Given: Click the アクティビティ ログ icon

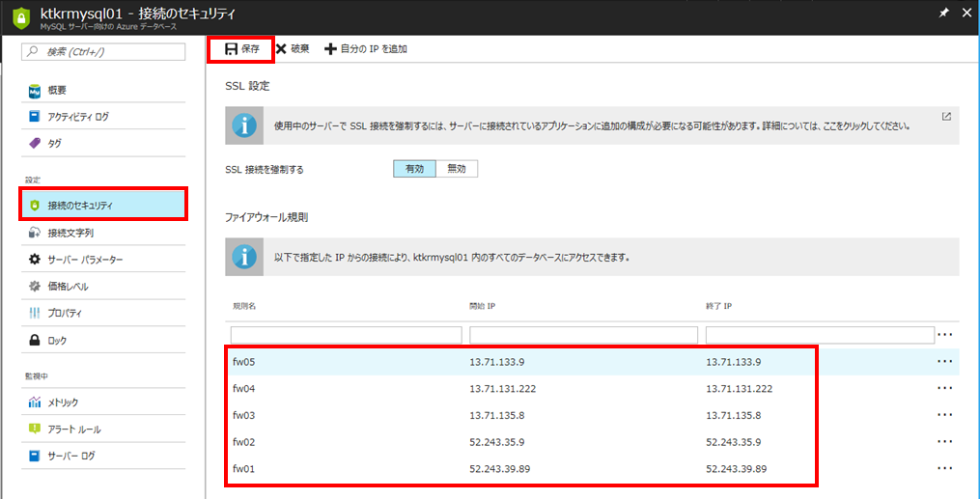Looking at the screenshot, I should click(35, 117).
